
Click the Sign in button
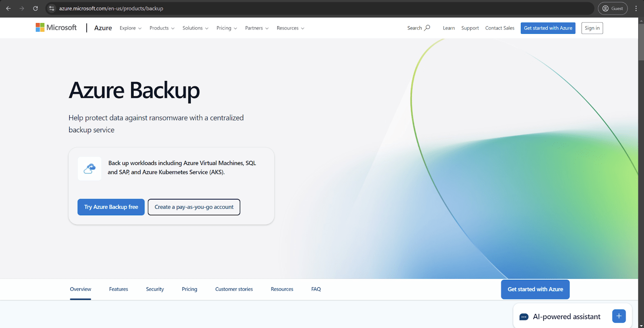click(x=592, y=28)
